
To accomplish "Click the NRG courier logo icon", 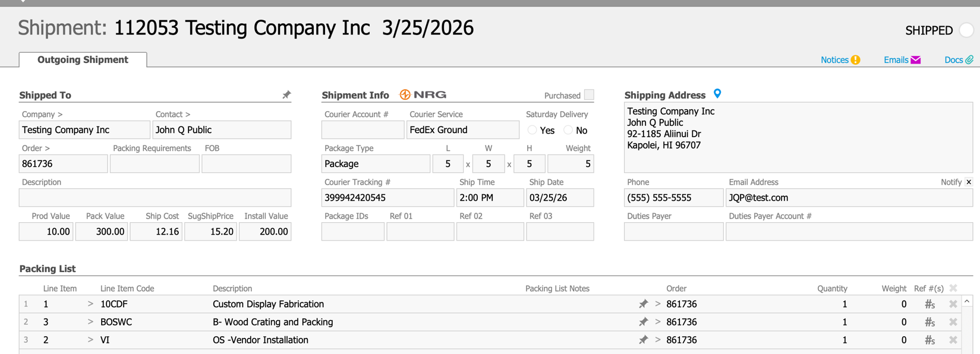I will 405,95.
